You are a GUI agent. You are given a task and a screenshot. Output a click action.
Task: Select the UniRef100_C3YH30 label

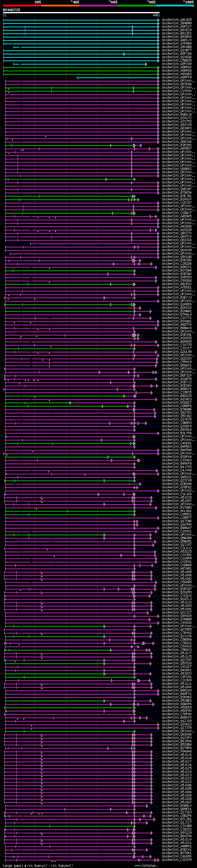[x=177, y=91]
